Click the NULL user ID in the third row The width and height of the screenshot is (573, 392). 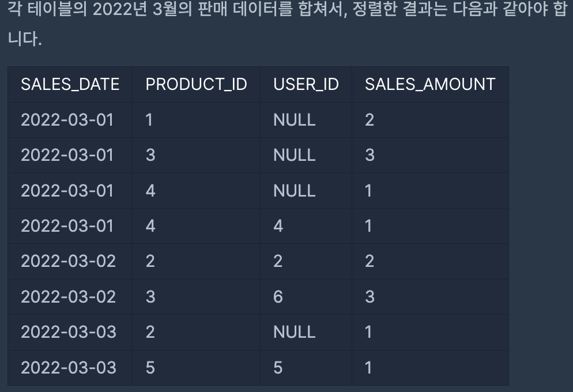(x=294, y=191)
